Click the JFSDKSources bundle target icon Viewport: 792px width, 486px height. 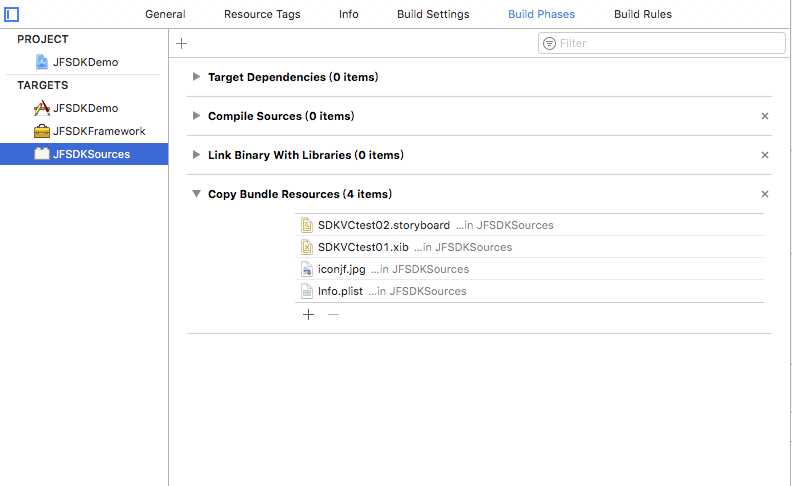click(42, 154)
